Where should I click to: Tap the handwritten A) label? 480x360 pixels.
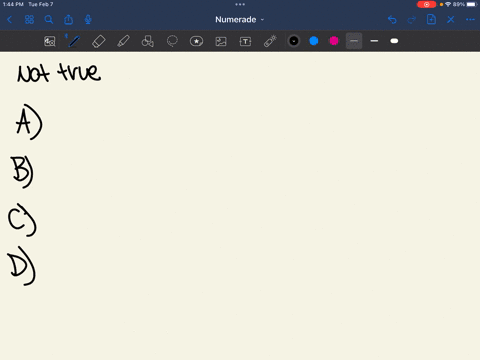(x=29, y=122)
